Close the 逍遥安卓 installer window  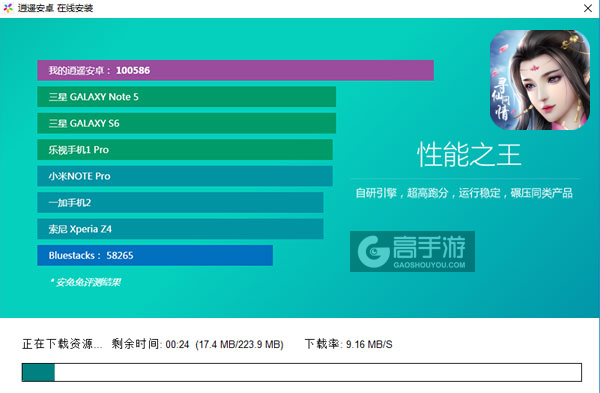click(588, 8)
